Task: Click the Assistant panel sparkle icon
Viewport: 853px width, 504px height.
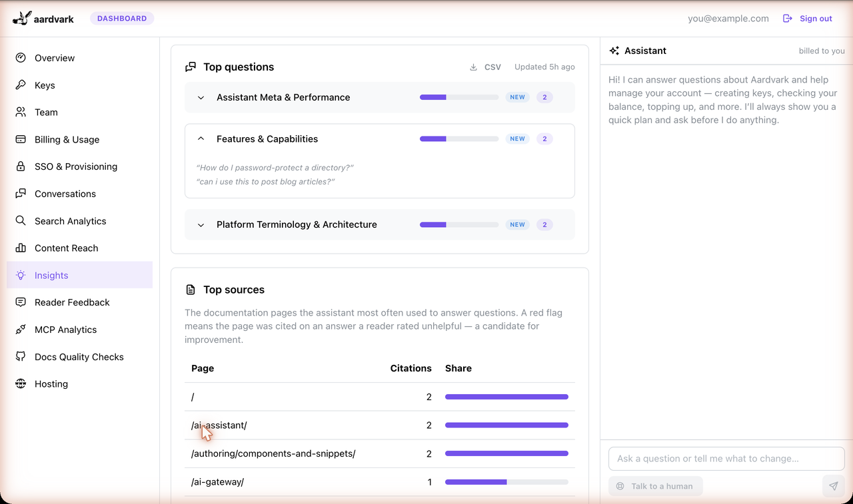Action: tap(614, 51)
